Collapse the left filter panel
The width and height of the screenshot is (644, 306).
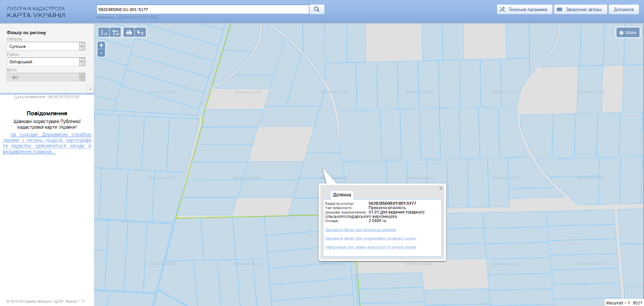pyautogui.click(x=90, y=89)
